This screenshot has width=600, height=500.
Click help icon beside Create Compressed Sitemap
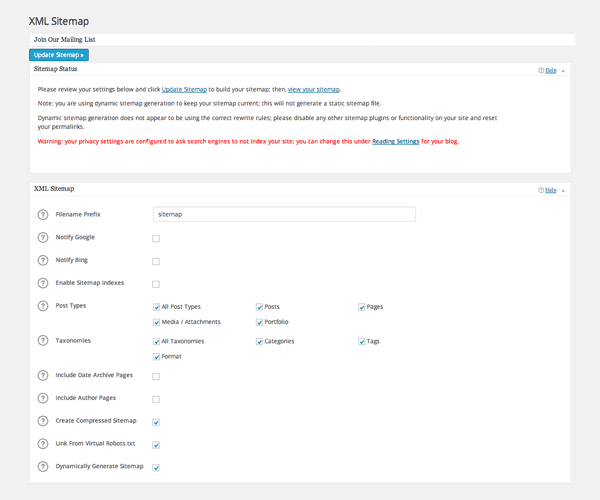click(x=43, y=421)
